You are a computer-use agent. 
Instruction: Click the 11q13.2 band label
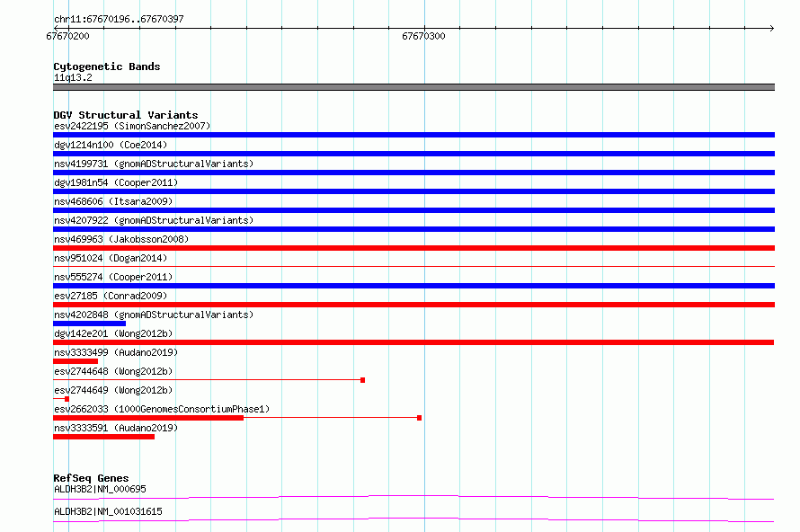pos(73,77)
